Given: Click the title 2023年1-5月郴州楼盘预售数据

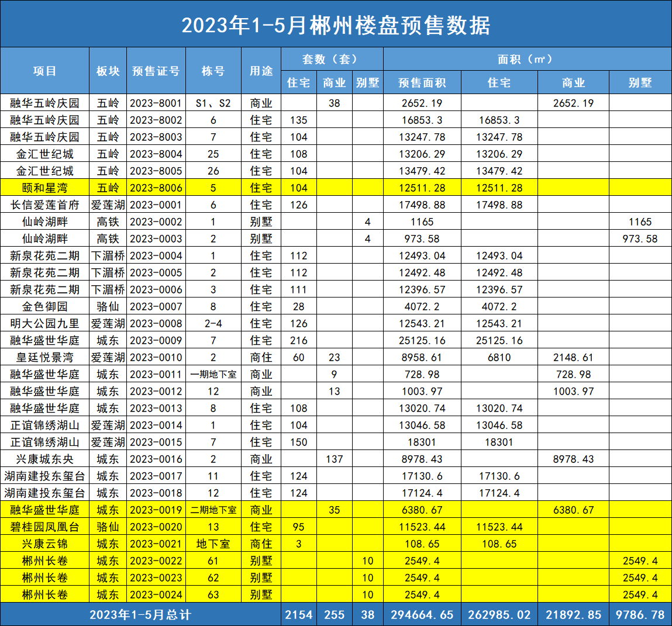Looking at the screenshot, I should [x=336, y=25].
